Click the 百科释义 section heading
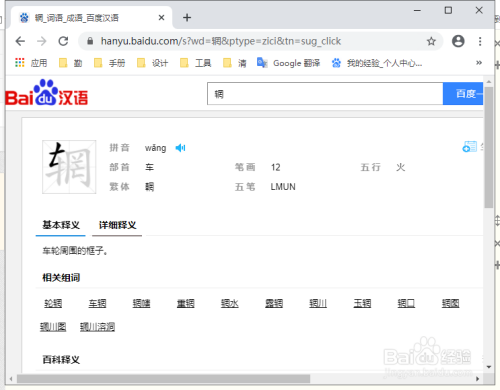This screenshot has height=390, width=500. tap(61, 360)
